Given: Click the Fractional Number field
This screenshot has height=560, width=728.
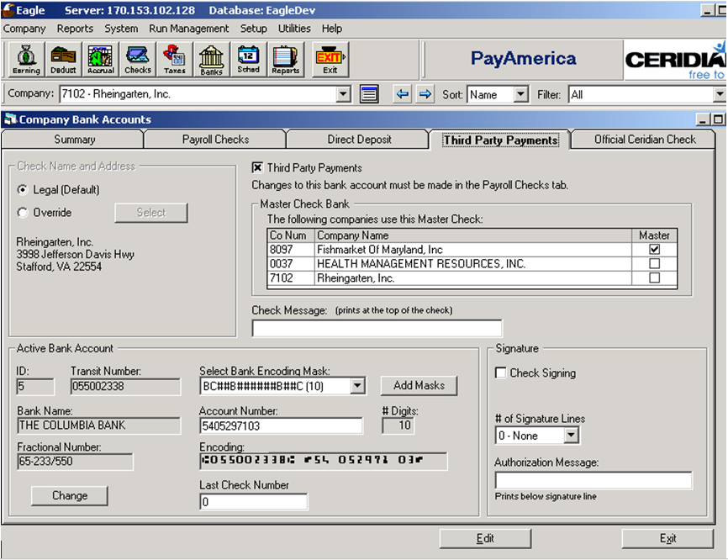Looking at the screenshot, I should coord(75,462).
